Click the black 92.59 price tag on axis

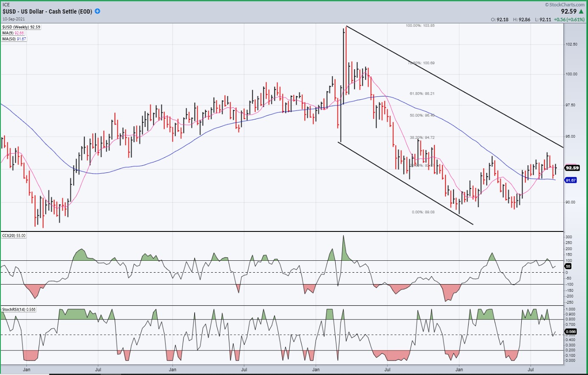(572, 168)
